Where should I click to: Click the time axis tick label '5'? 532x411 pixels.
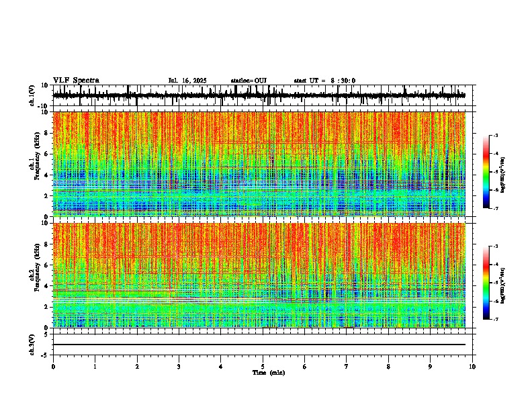click(x=263, y=367)
